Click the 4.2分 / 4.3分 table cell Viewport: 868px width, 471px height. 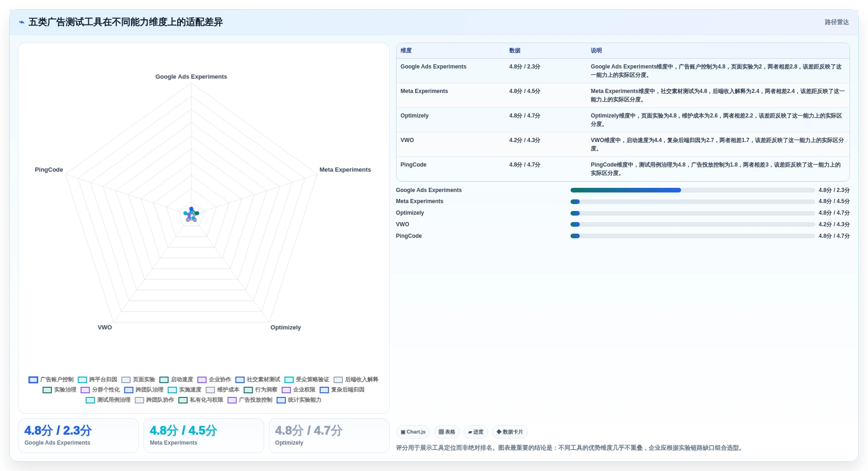tap(524, 140)
